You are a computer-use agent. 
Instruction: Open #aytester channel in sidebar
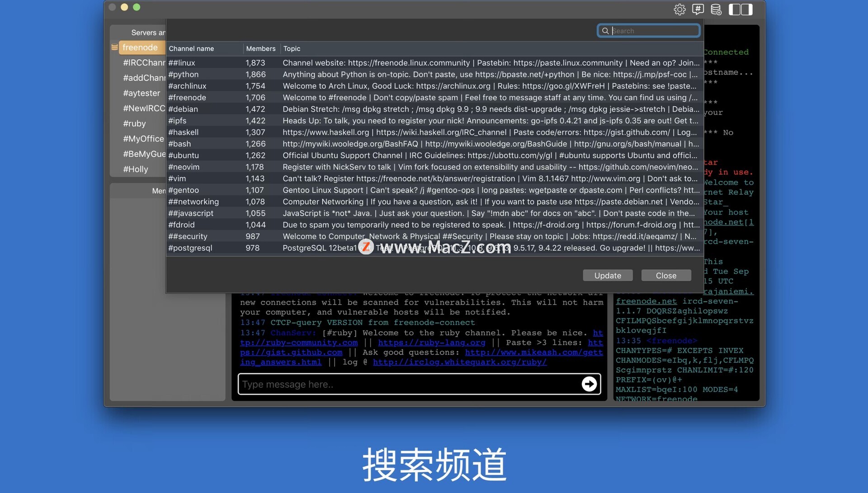[x=142, y=93]
